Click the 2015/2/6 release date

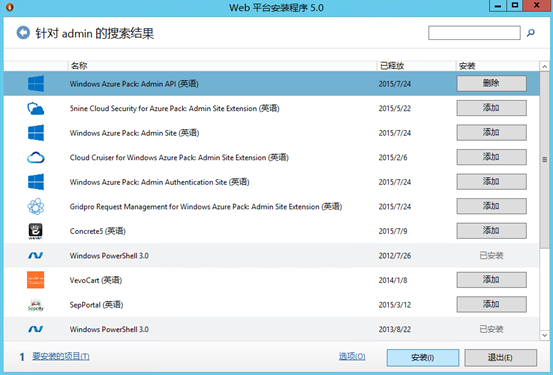pos(393,157)
